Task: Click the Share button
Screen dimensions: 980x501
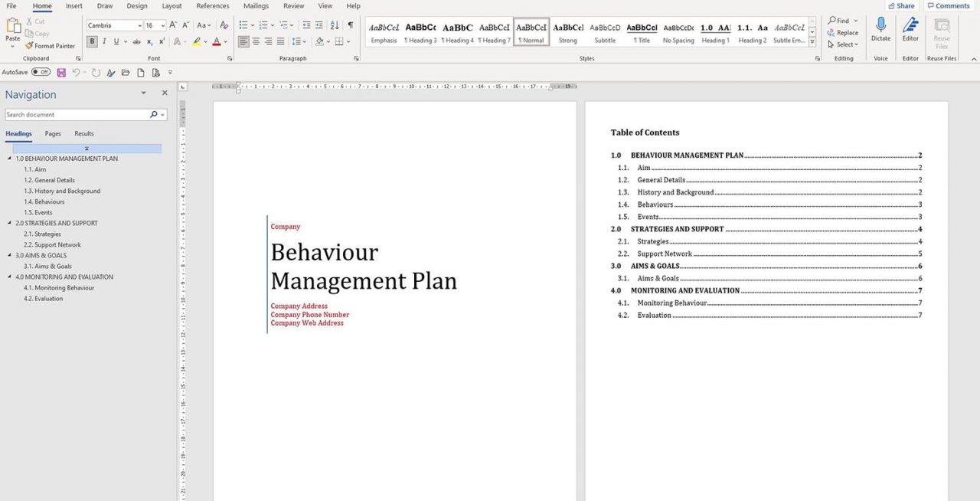Action: pyautogui.click(x=901, y=5)
